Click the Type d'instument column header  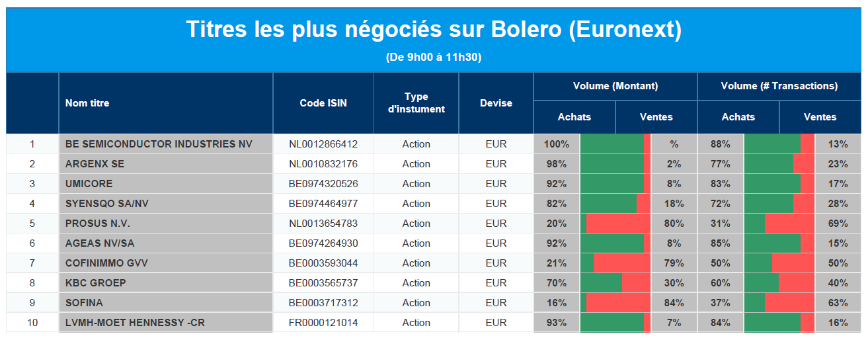click(416, 103)
